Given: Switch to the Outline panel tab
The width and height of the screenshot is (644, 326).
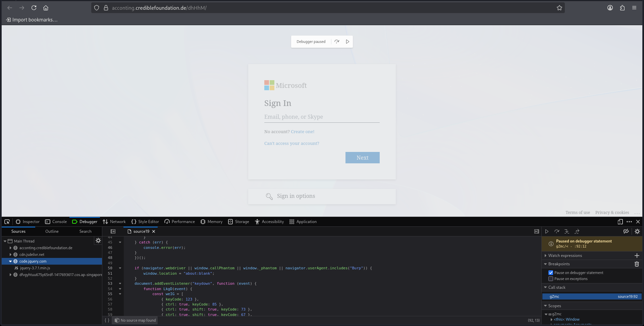Looking at the screenshot, I should [x=52, y=231].
